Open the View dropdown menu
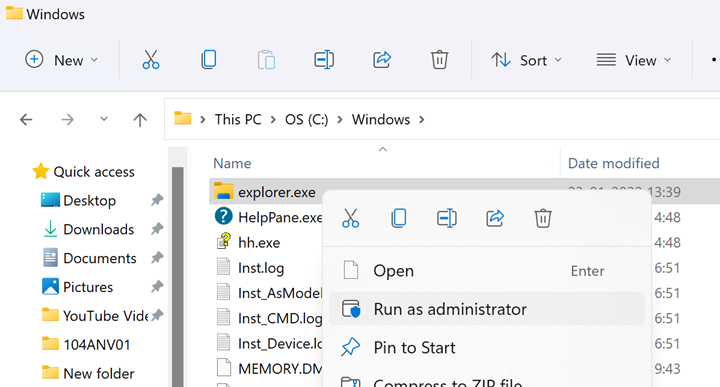 [x=634, y=60]
